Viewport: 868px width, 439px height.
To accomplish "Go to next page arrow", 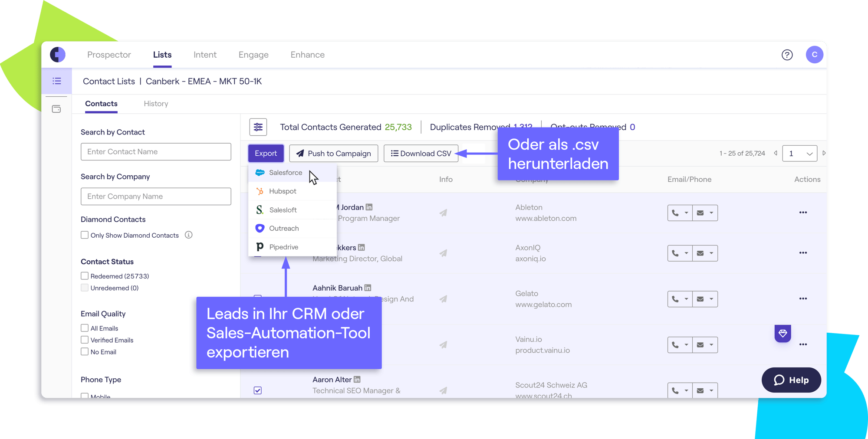I will pos(824,153).
